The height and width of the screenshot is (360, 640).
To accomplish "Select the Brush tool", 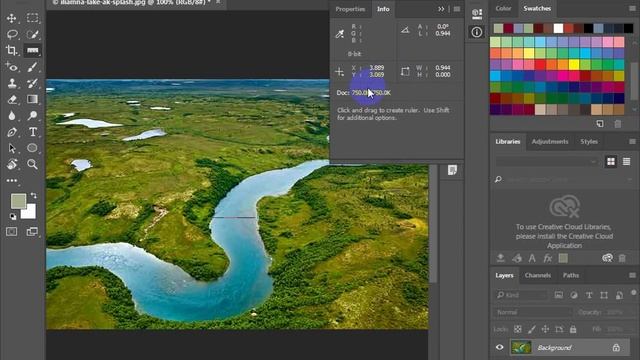I will 32,67.
